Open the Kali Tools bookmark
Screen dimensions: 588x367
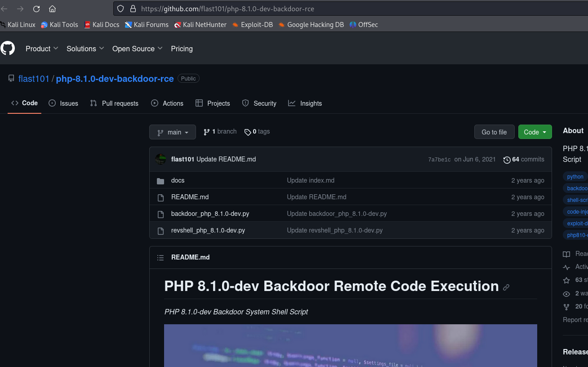point(59,25)
